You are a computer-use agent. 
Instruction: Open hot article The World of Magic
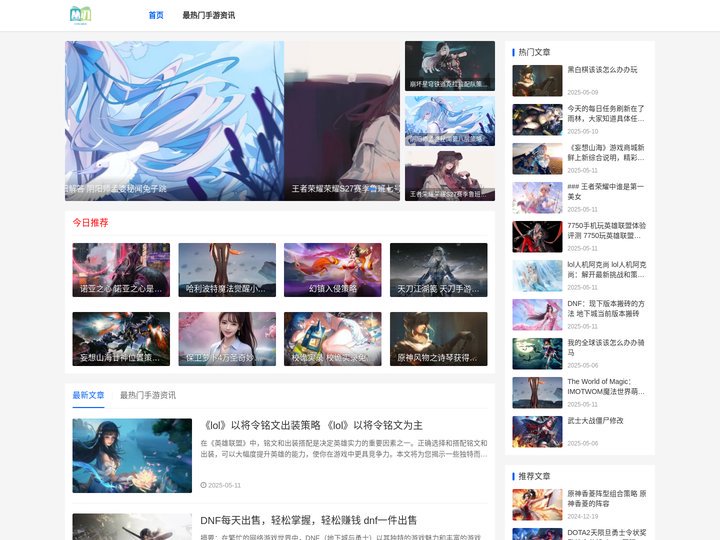pyautogui.click(x=606, y=387)
